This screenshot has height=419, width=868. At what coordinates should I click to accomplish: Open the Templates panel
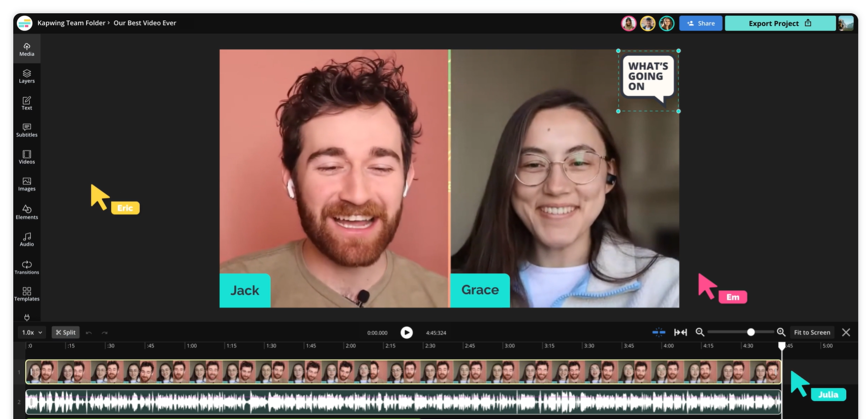coord(27,294)
